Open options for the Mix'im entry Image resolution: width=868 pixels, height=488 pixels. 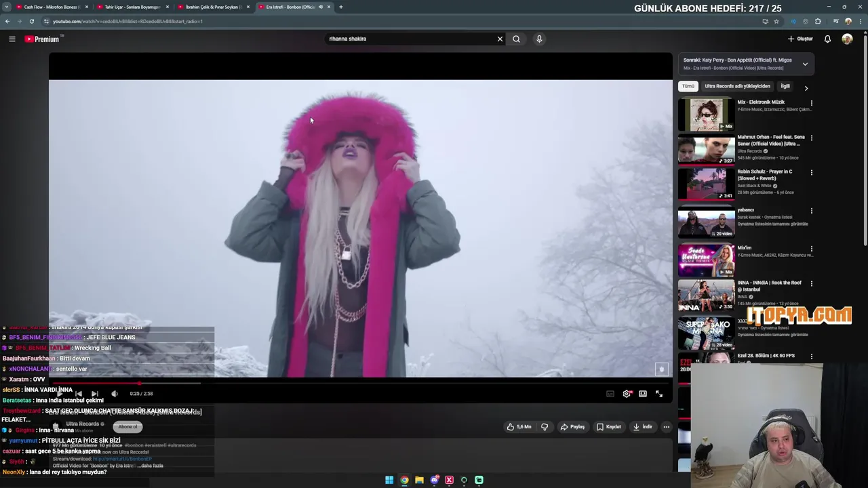coord(812,249)
